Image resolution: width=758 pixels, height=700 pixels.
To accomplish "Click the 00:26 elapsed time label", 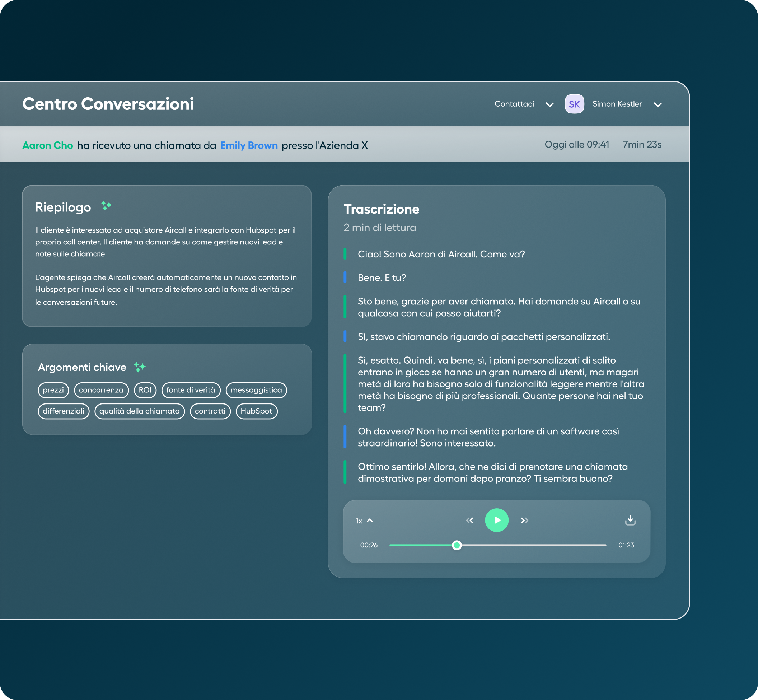I will [x=369, y=545].
